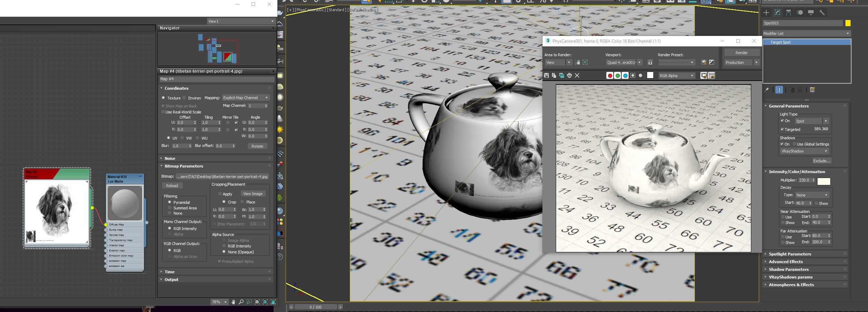Expand the Spotlight Parameters rollout
Screen dimensions: 868x312
pyautogui.click(x=790, y=254)
